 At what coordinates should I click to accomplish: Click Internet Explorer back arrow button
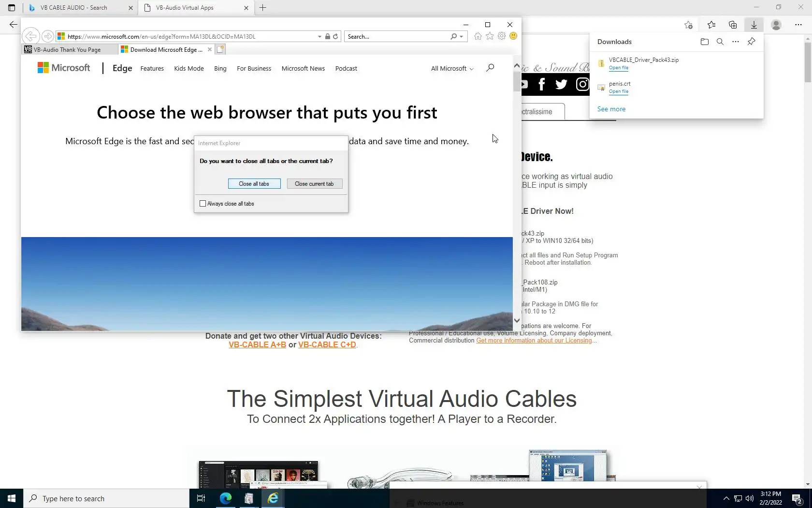pos(30,36)
